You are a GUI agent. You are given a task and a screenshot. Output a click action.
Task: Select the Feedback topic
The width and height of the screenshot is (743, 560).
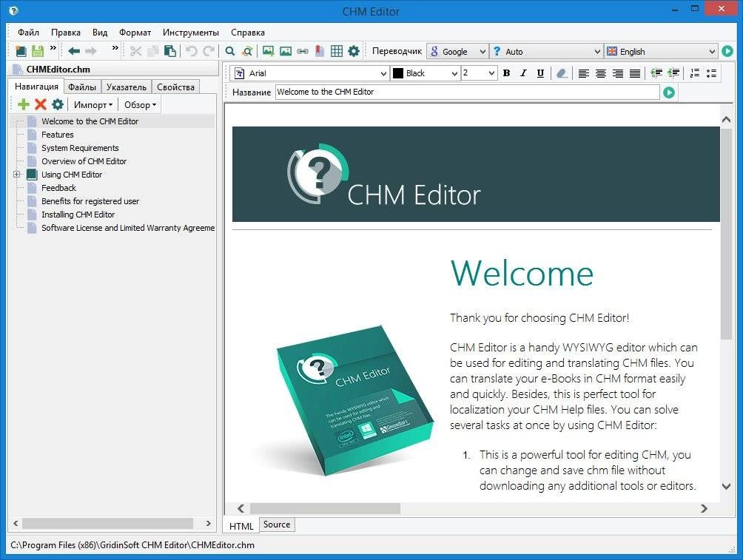[58, 188]
